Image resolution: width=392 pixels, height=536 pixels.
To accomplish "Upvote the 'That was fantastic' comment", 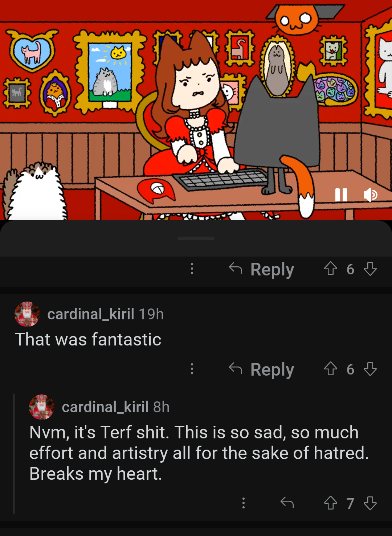I will tap(330, 369).
